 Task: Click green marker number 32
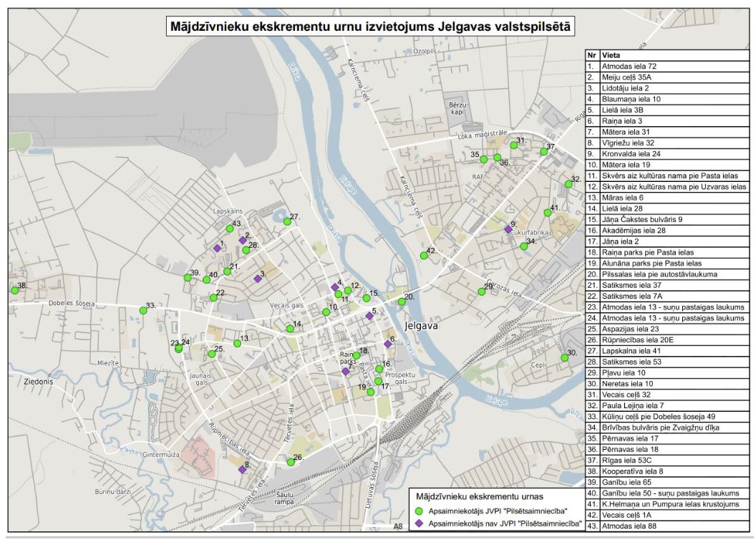pos(568,184)
